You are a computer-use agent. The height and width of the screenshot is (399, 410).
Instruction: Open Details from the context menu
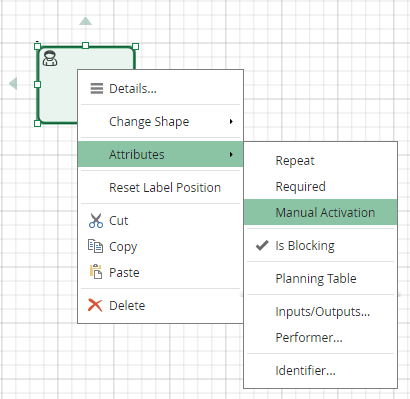tap(160, 89)
